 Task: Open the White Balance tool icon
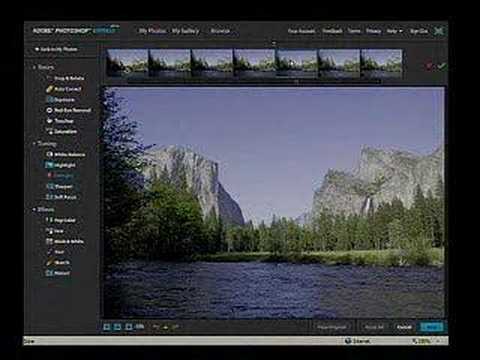tap(49, 154)
